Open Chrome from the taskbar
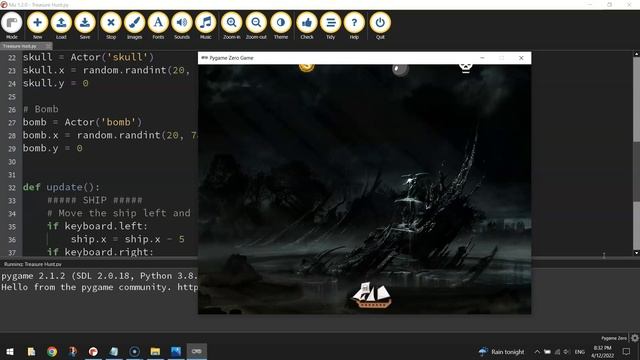 52,351
